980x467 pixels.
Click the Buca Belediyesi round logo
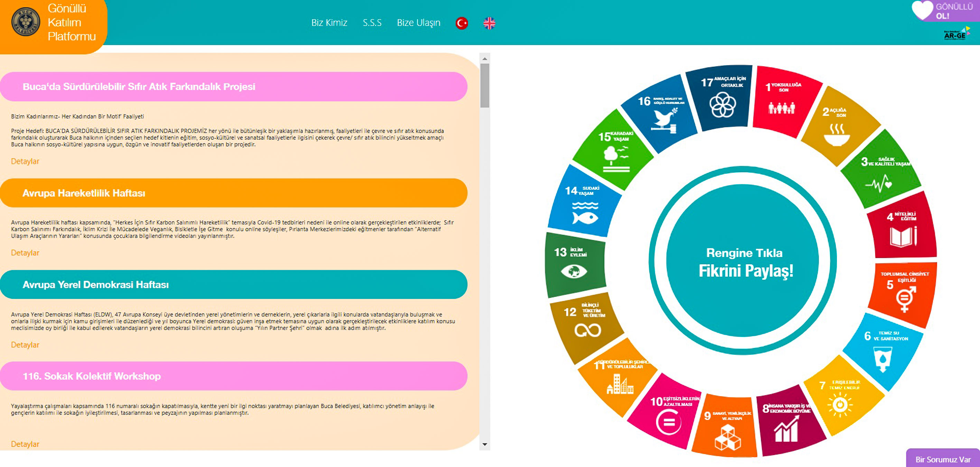coord(26,22)
